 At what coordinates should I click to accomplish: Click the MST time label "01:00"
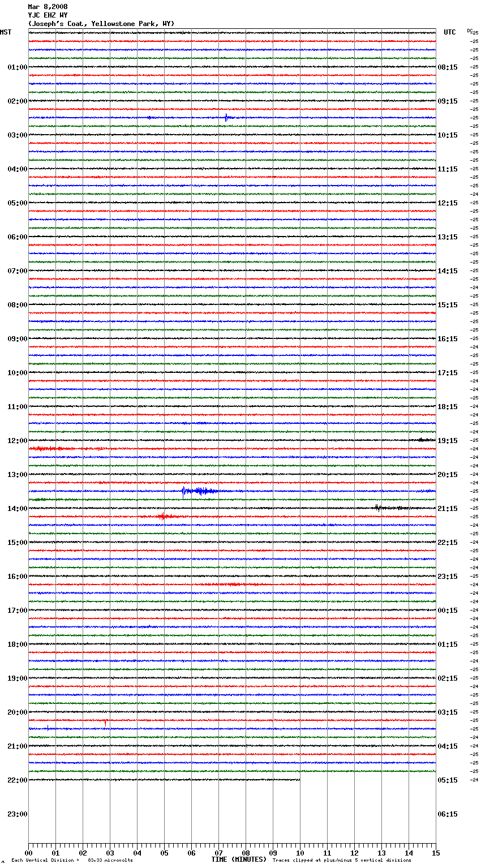tap(17, 67)
